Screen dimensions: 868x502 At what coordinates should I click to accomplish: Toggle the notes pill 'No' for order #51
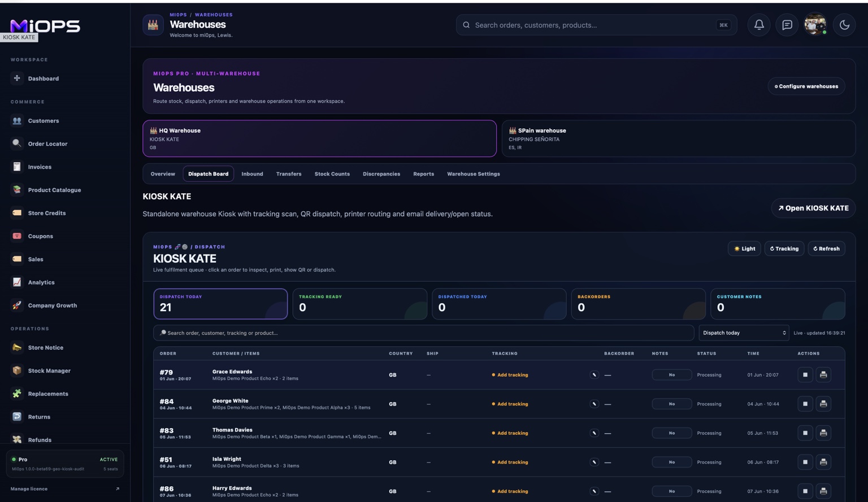672,462
